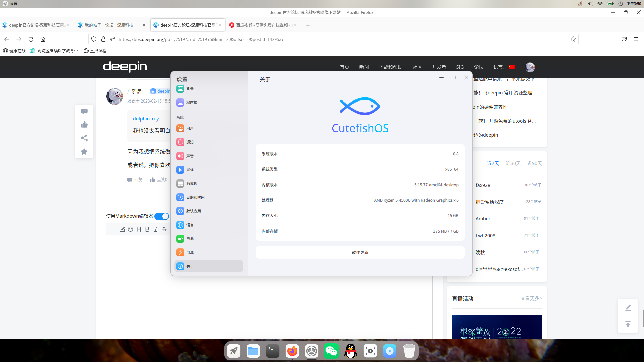Screen dimensions: 644x362
Task: Favorite the post with star icon
Action: (84, 152)
